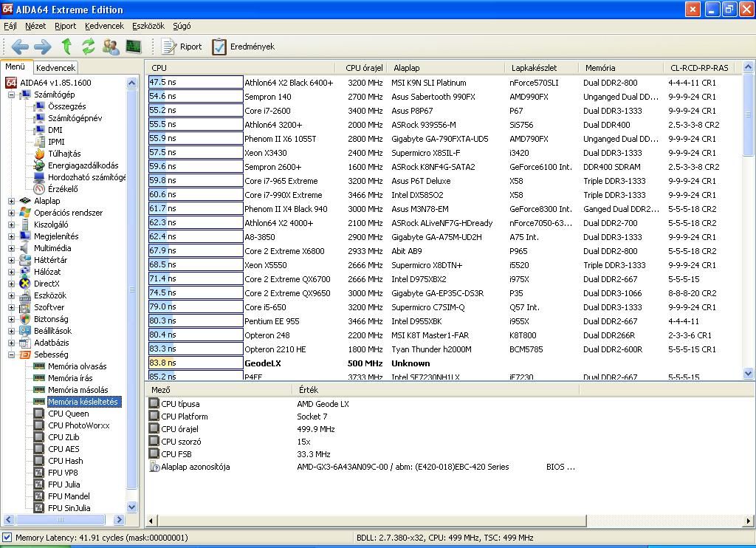Viewport: 756px width, 548px height.
Task: Select CPU AES benchmark
Action: [63, 449]
